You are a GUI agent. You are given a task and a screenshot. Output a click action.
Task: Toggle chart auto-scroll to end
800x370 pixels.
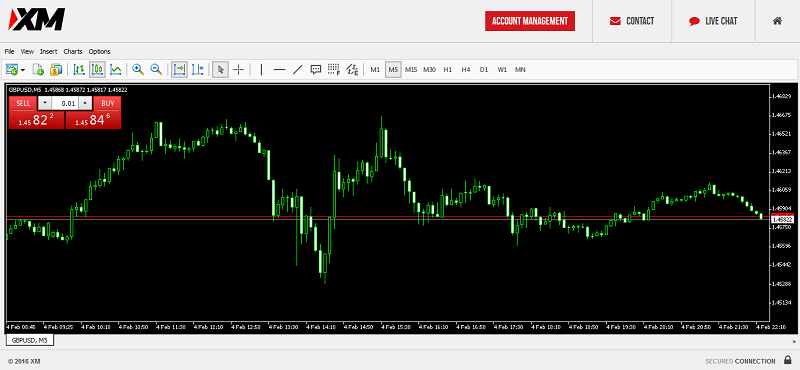(x=179, y=69)
